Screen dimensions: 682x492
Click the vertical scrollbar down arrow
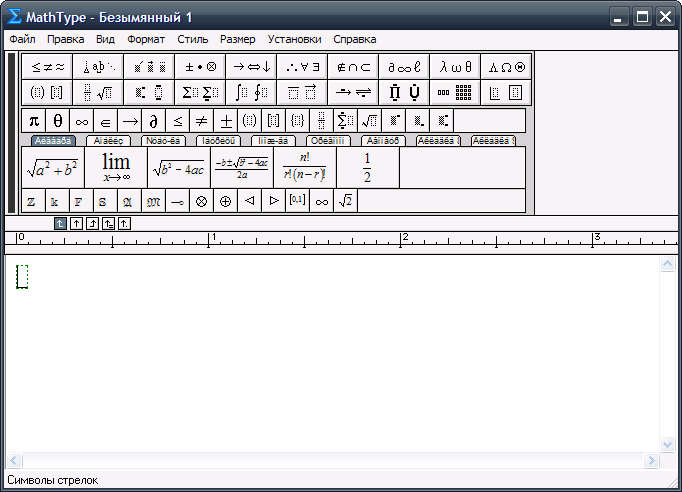coord(669,444)
